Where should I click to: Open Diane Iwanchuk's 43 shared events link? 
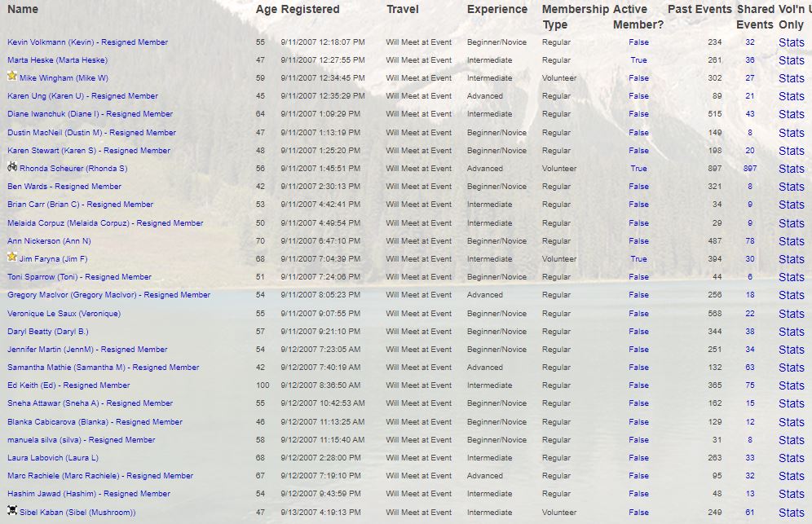click(750, 114)
